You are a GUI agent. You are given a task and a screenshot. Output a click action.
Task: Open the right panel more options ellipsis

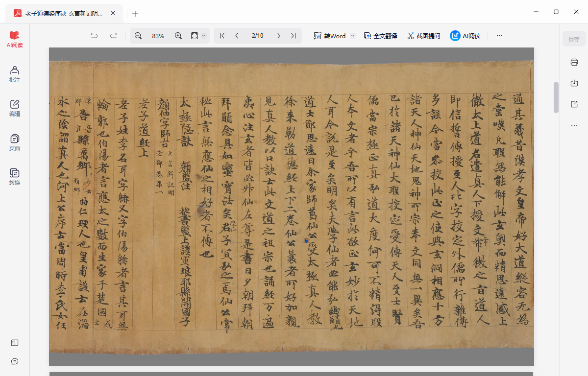click(x=574, y=125)
